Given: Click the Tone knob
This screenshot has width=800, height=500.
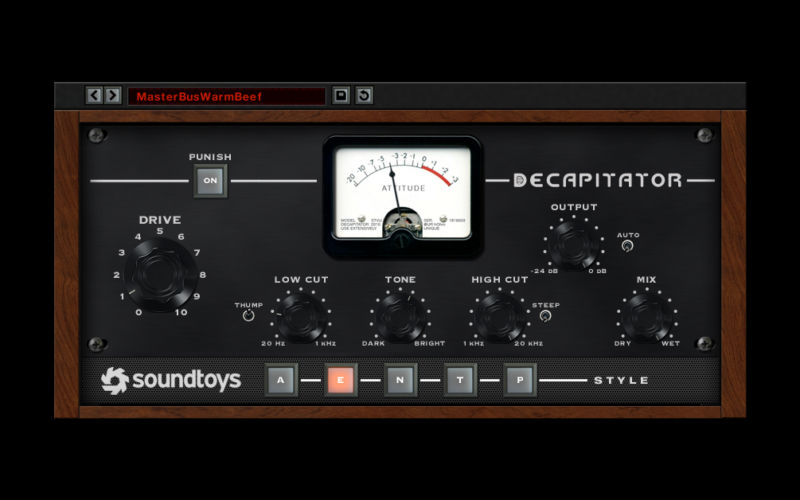Looking at the screenshot, I should [400, 317].
